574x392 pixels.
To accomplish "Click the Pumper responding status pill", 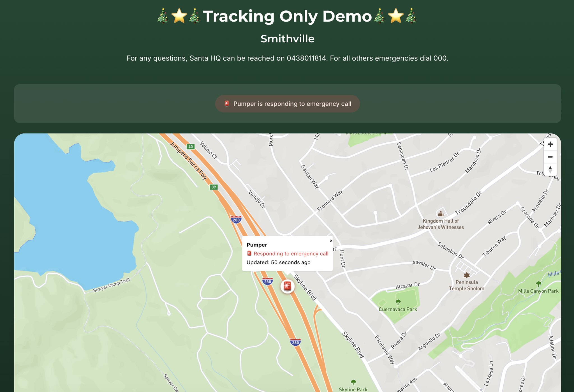I will (x=287, y=104).
